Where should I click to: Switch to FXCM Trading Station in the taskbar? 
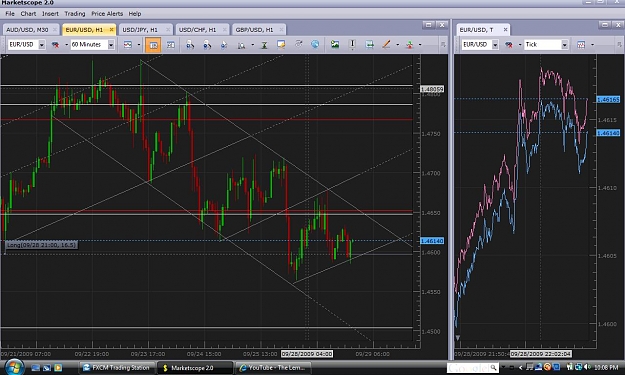(116, 368)
